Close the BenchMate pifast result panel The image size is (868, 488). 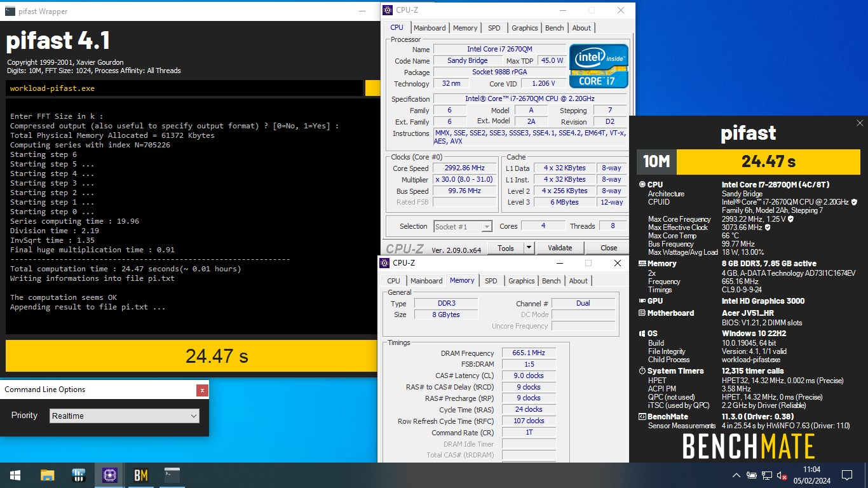[x=860, y=123]
